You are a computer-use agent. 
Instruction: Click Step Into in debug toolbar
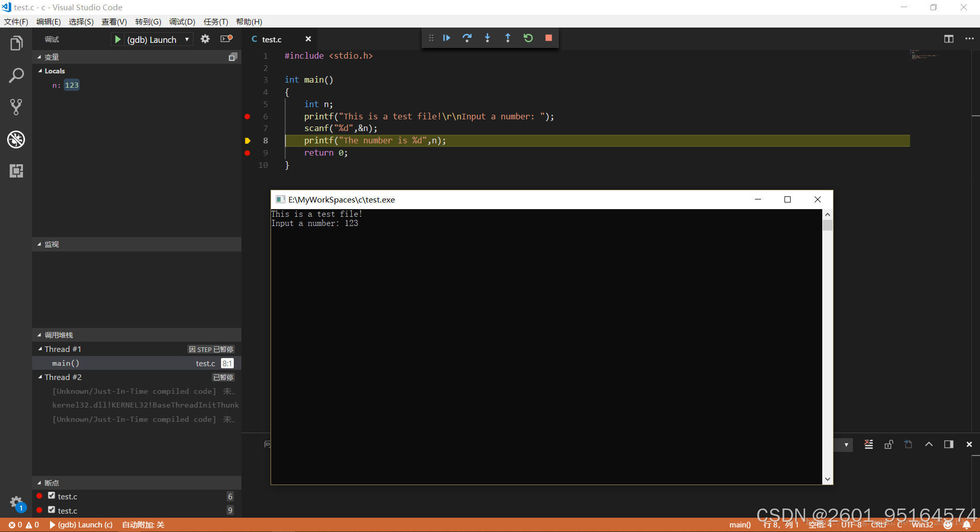point(487,38)
